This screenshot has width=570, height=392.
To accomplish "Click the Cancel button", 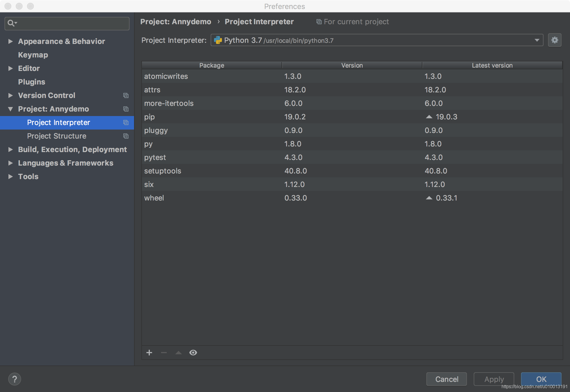I will click(x=447, y=379).
